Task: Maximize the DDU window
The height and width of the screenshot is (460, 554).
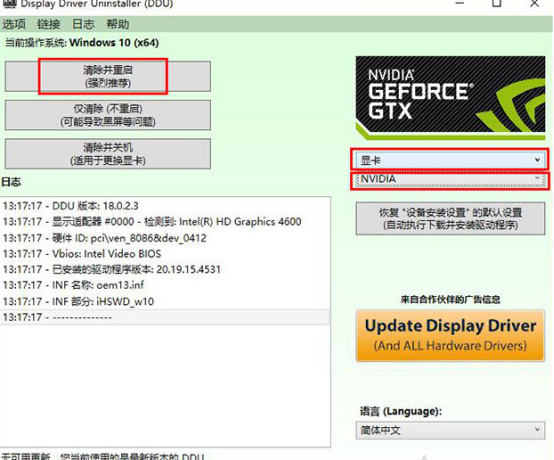Action: [x=497, y=4]
